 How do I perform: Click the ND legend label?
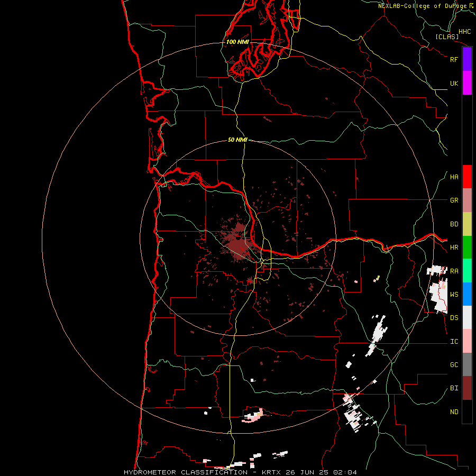(x=454, y=412)
